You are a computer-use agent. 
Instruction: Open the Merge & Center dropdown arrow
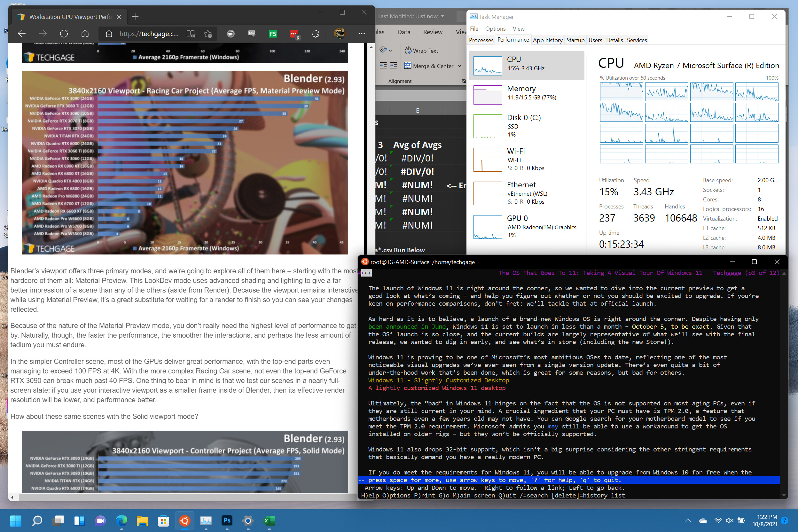(460, 66)
